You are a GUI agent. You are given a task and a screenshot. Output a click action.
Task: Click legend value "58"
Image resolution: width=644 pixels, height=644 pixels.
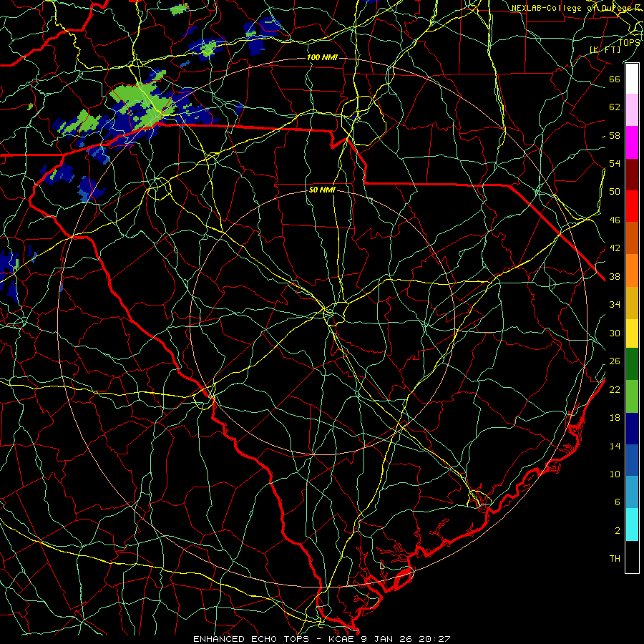615,135
